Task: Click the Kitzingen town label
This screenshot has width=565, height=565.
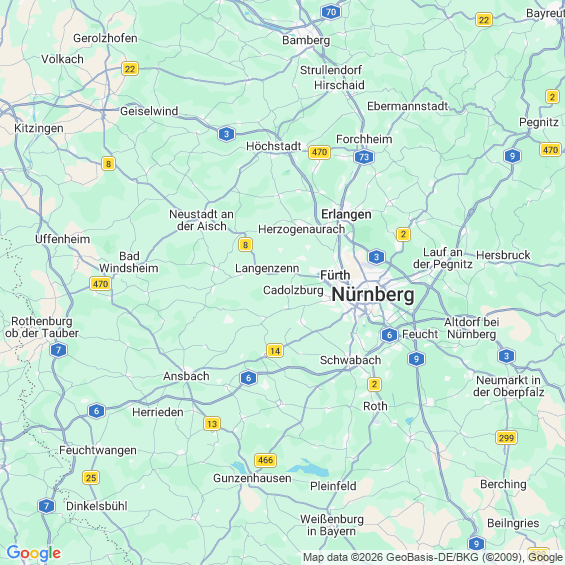Action: coord(39,128)
